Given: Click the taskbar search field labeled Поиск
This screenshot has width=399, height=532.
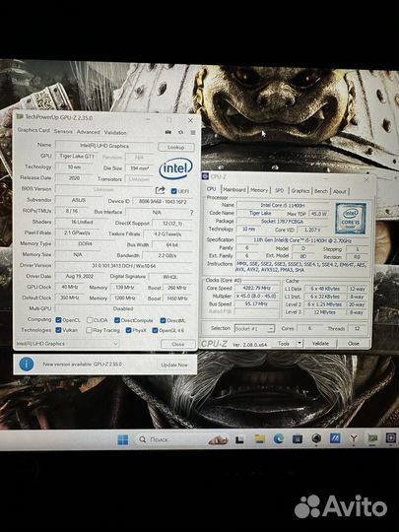Looking at the screenshot, I should [183, 439].
